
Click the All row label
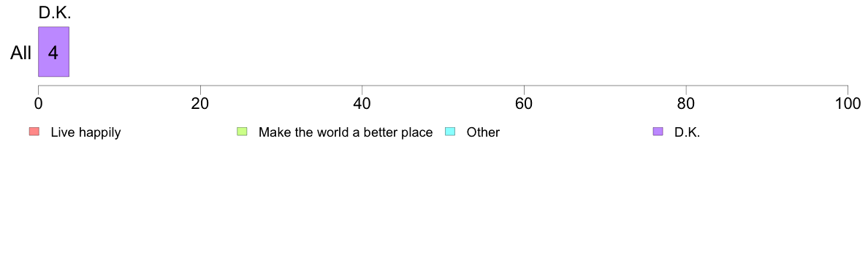[x=21, y=53]
